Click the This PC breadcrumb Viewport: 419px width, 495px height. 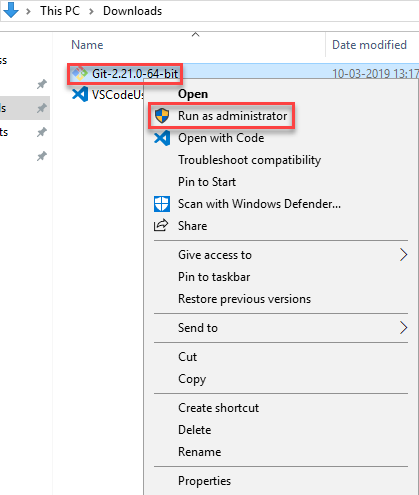tap(60, 11)
